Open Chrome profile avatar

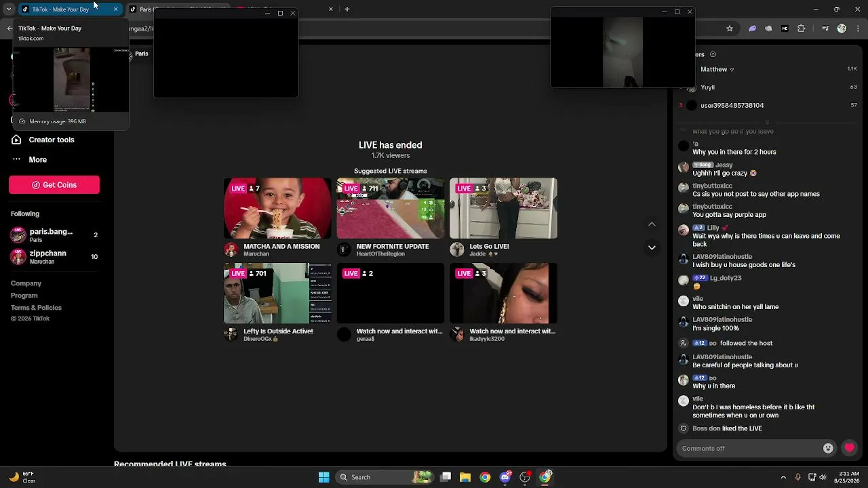(x=842, y=28)
